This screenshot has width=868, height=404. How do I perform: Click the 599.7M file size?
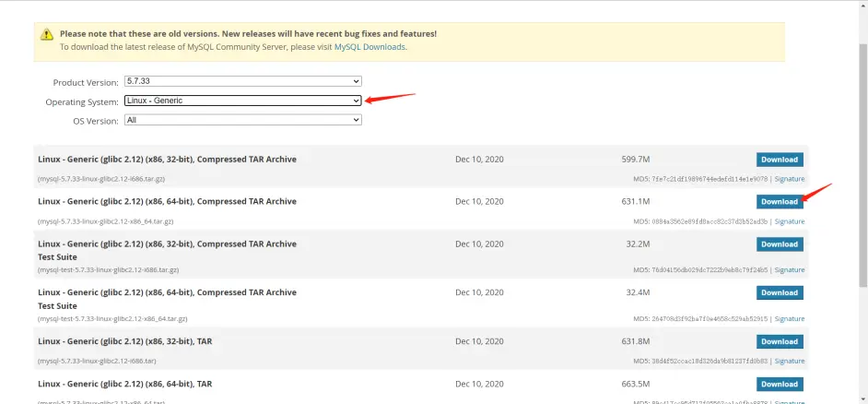pos(636,160)
